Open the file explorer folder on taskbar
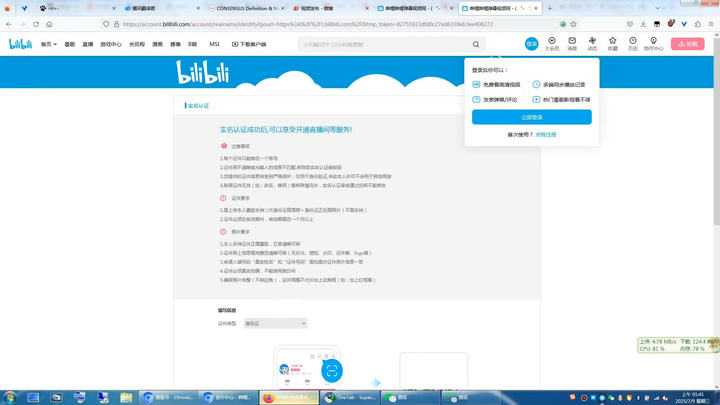The image size is (720, 405). pos(126,397)
